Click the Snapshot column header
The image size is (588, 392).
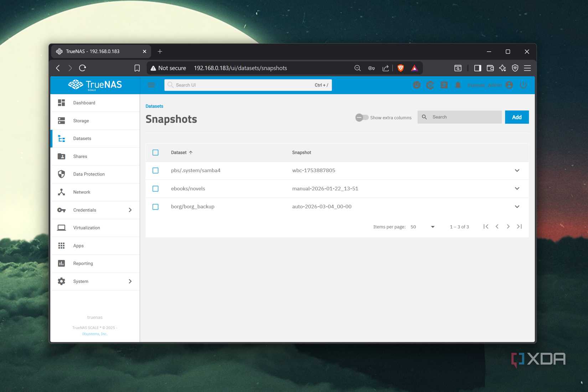pyautogui.click(x=301, y=153)
